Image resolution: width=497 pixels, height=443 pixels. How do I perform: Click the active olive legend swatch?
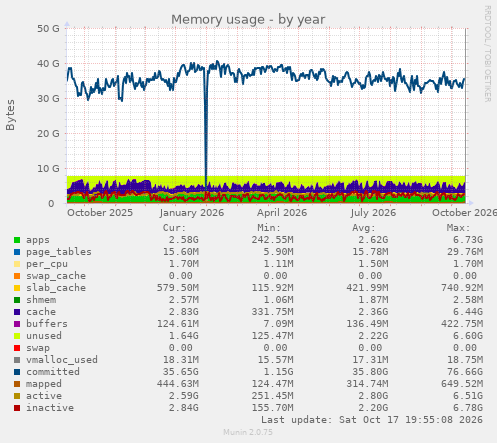tap(17, 396)
